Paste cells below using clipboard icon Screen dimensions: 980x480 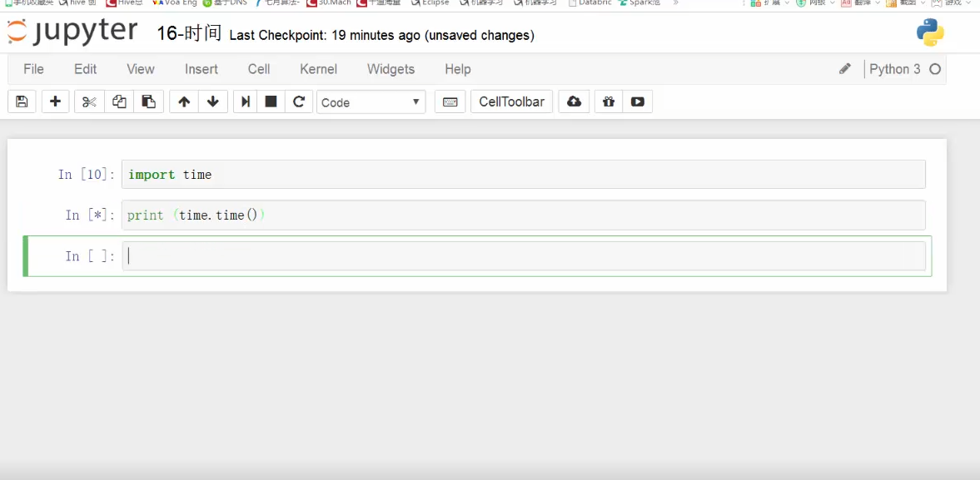[148, 101]
